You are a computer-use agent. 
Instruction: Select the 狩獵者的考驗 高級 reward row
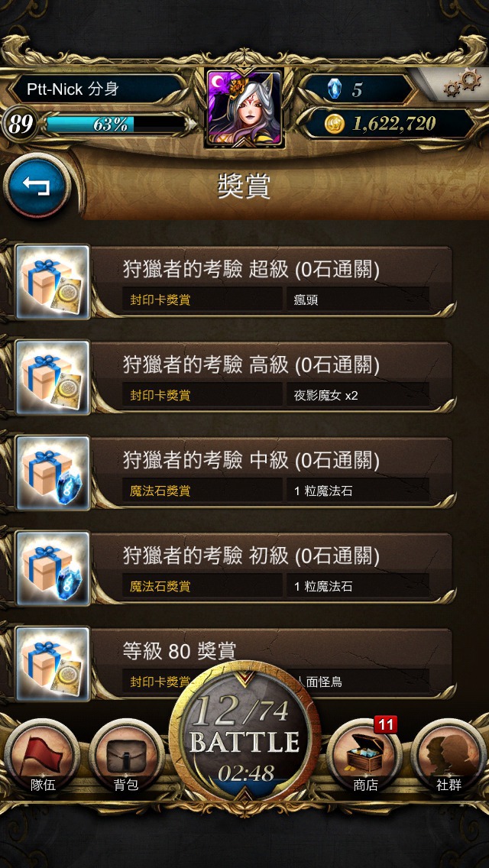point(234,377)
